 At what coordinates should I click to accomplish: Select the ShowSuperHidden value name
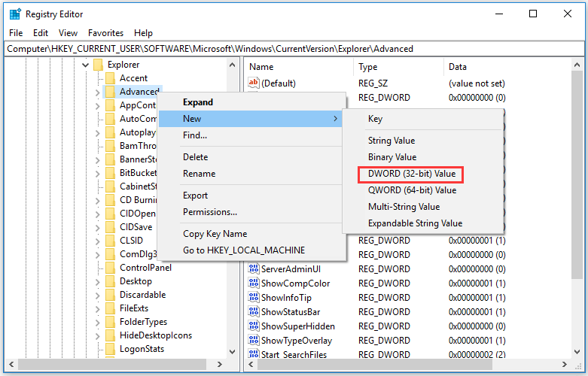coord(297,326)
